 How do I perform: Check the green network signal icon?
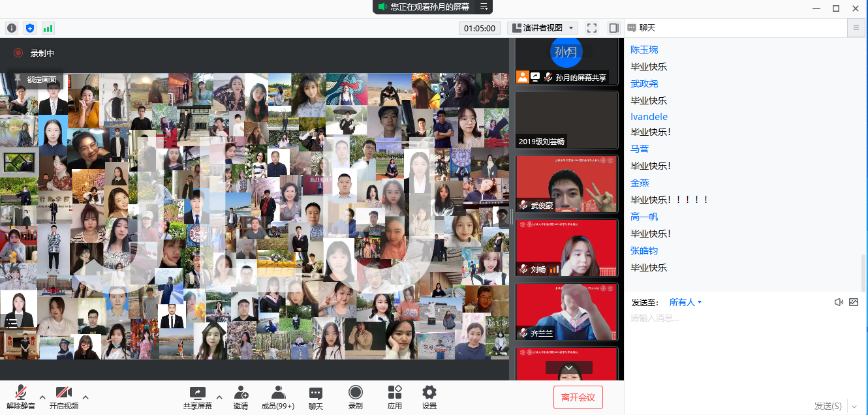(48, 28)
